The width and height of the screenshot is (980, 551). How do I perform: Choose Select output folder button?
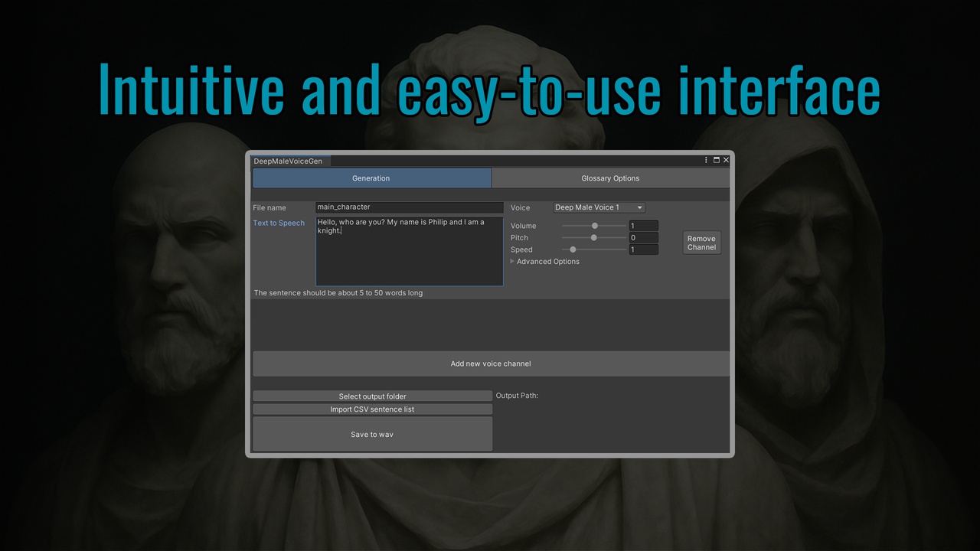(x=372, y=396)
